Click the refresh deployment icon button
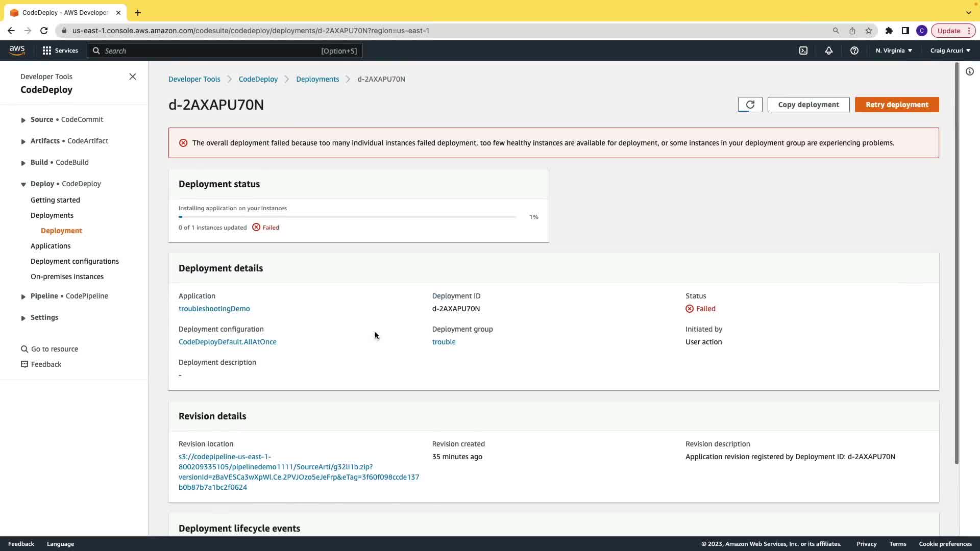 pos(750,105)
